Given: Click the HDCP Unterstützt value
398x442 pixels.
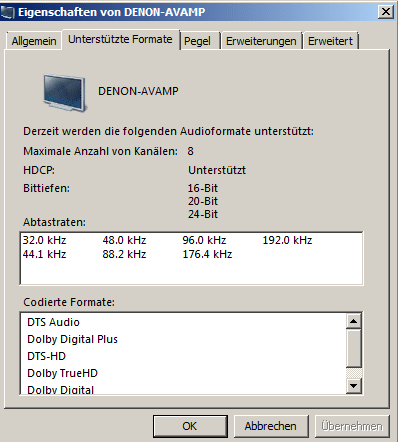Looking at the screenshot, I should tap(217, 170).
